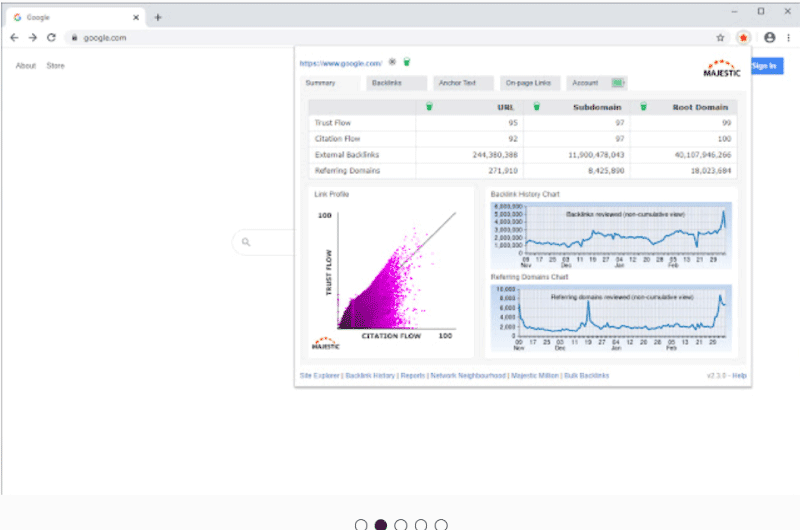Click the bucket icon in the URL column header
800x530 pixels.
click(429, 107)
